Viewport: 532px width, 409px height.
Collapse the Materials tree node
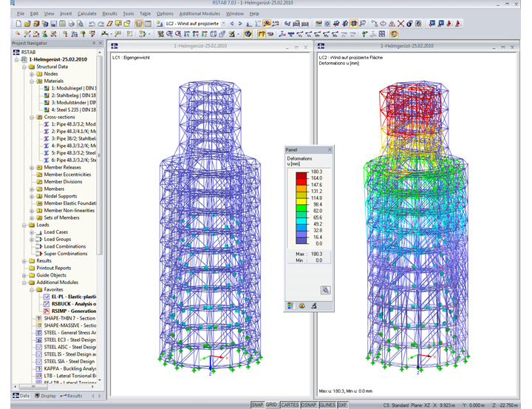[32, 81]
